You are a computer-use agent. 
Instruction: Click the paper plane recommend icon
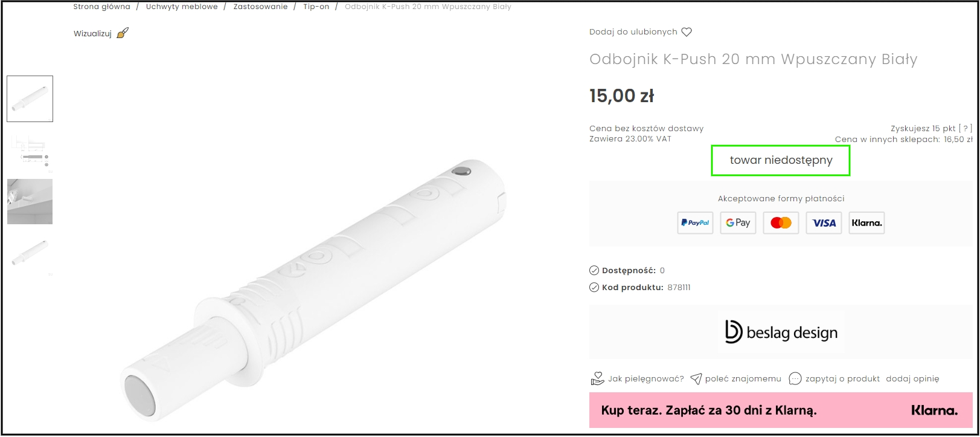696,379
